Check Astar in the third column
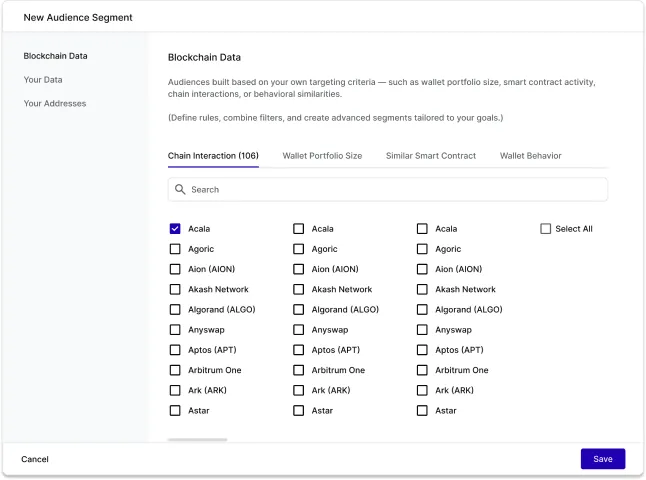 click(422, 410)
